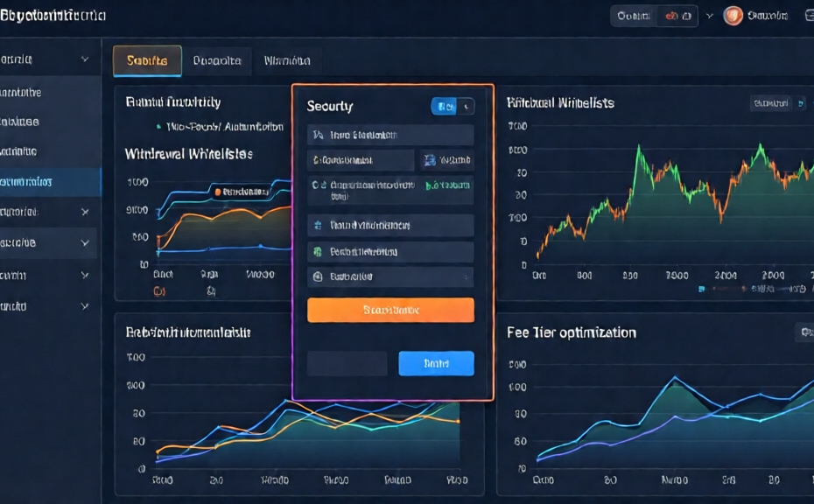
Task: Open the dropdown beside the Withdrawal Whitelists header
Action: pyautogui.click(x=775, y=102)
